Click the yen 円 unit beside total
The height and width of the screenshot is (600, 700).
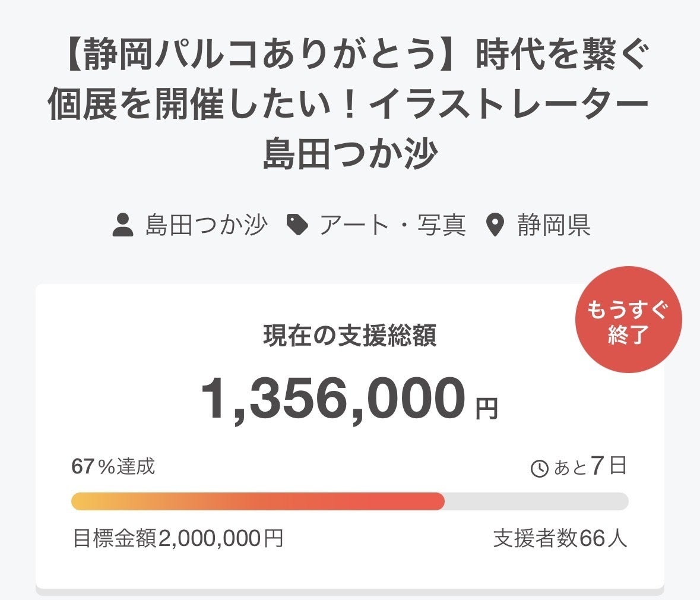tap(487, 409)
